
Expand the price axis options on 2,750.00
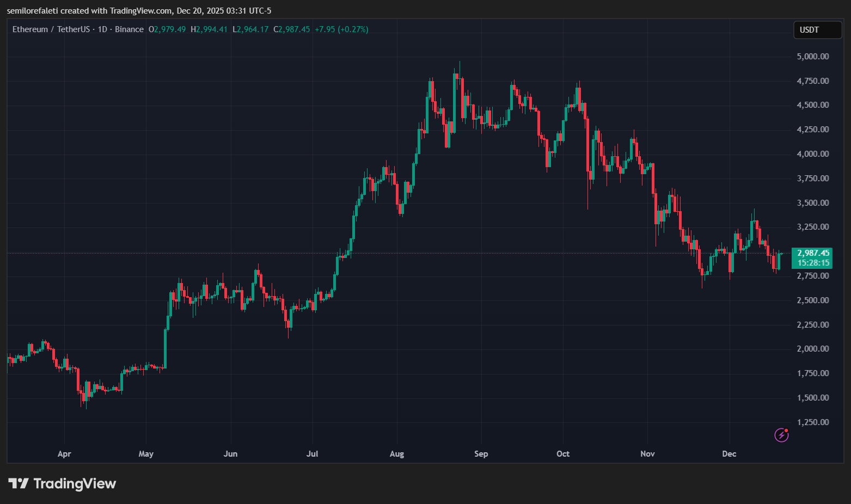click(812, 275)
